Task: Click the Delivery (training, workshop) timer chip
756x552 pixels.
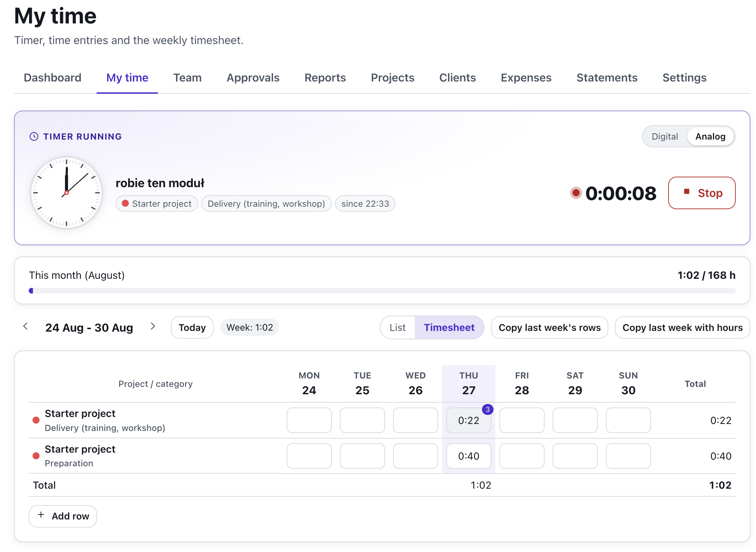Action: pyautogui.click(x=266, y=204)
